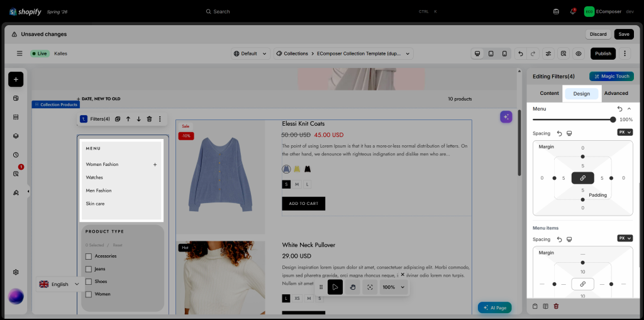The image size is (644, 320).
Task: Open PX unit dropdown for Menu items
Action: point(625,238)
